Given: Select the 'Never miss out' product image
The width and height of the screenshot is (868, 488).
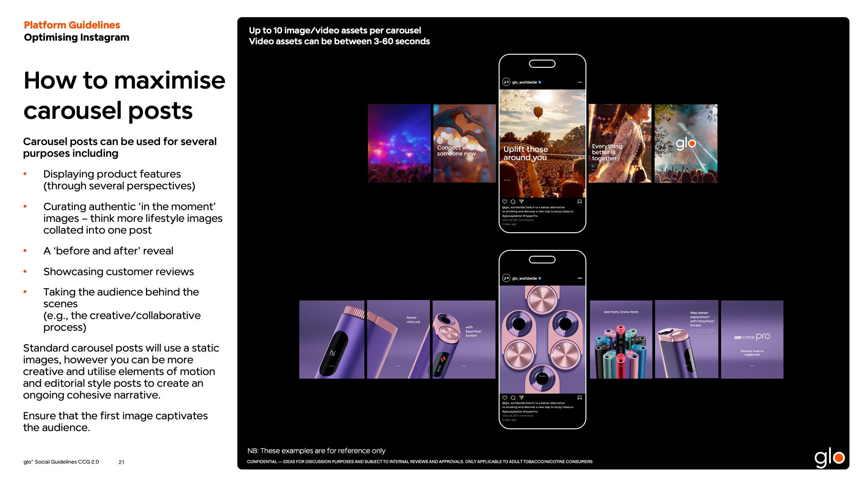Looking at the screenshot, I should coord(398,339).
